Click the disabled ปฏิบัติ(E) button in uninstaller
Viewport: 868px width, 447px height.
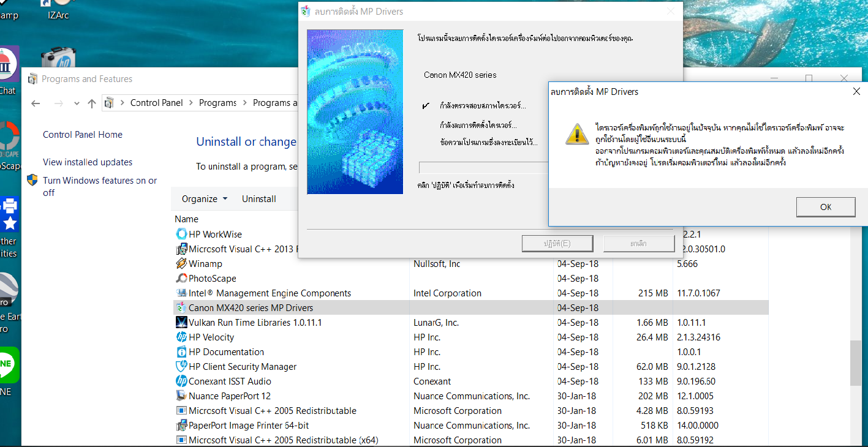point(557,243)
